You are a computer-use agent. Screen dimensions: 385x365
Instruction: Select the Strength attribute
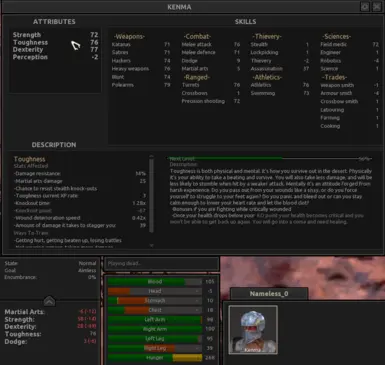(55, 35)
